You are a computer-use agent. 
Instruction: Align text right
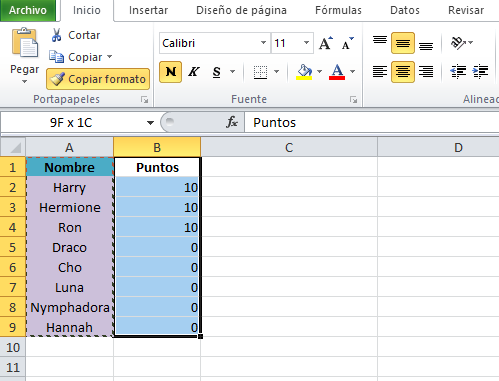426,72
